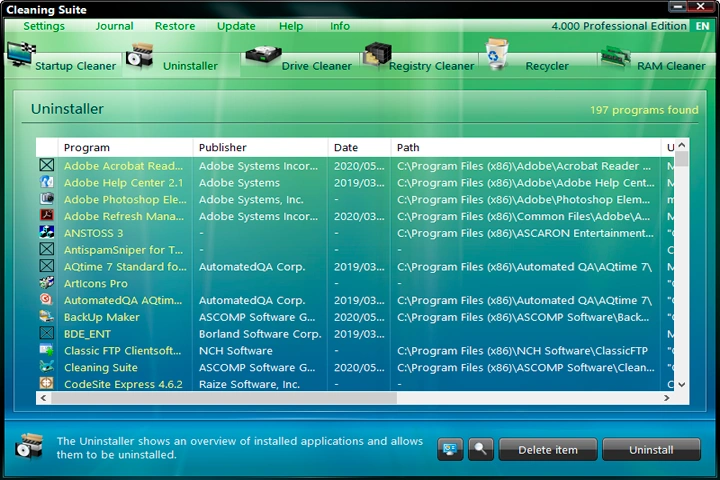Screen dimensions: 720x480
Task: Click the Adobe Help Center 2.1 icon
Action: [x=46, y=182]
